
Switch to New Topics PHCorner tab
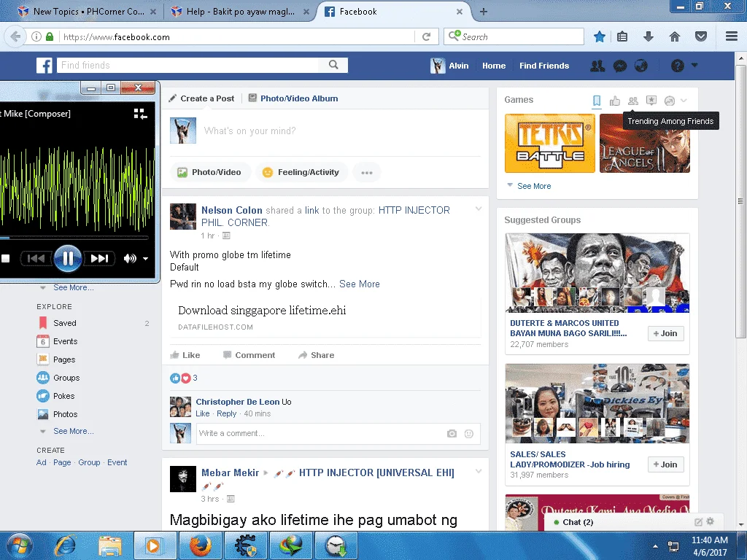(88, 12)
